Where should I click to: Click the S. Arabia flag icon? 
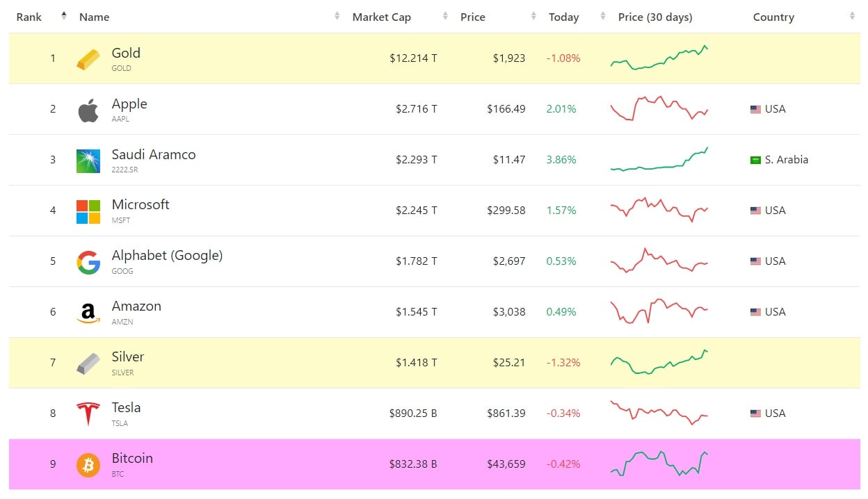point(755,160)
